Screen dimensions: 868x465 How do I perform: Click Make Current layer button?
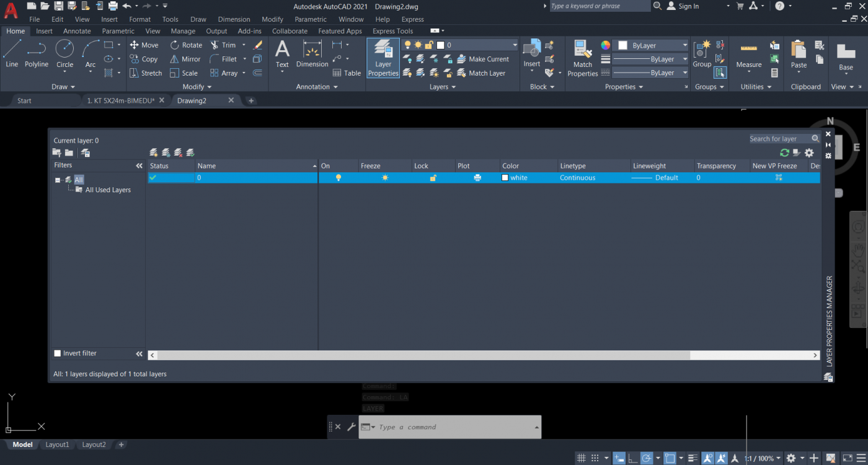click(482, 59)
